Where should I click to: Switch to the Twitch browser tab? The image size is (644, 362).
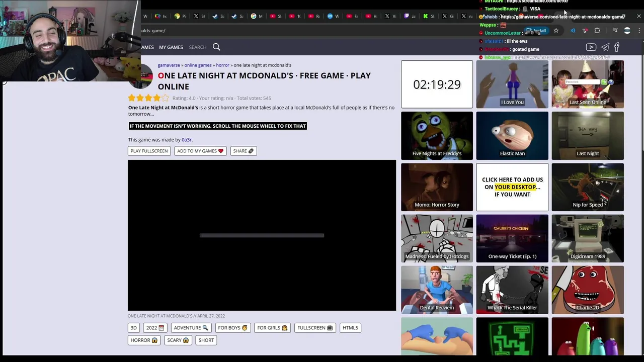click(x=410, y=16)
